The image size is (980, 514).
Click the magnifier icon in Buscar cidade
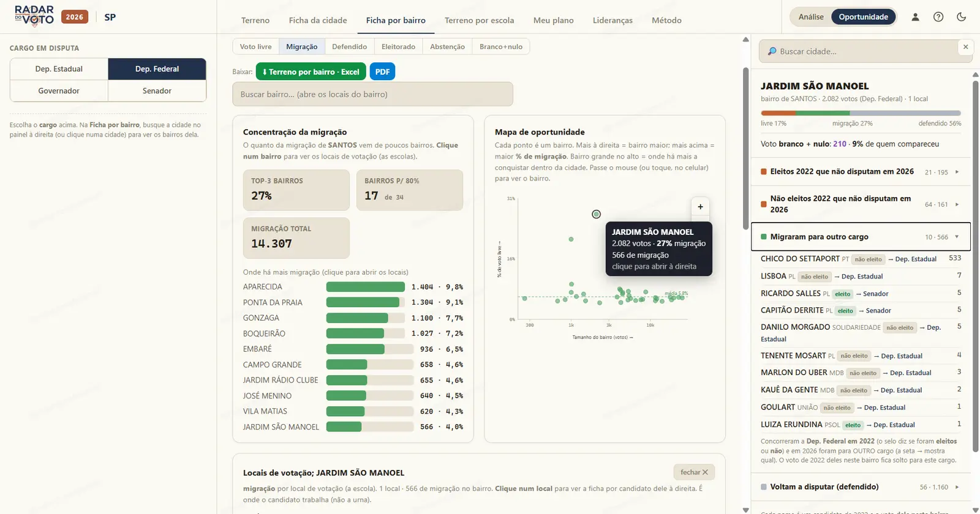pos(772,51)
